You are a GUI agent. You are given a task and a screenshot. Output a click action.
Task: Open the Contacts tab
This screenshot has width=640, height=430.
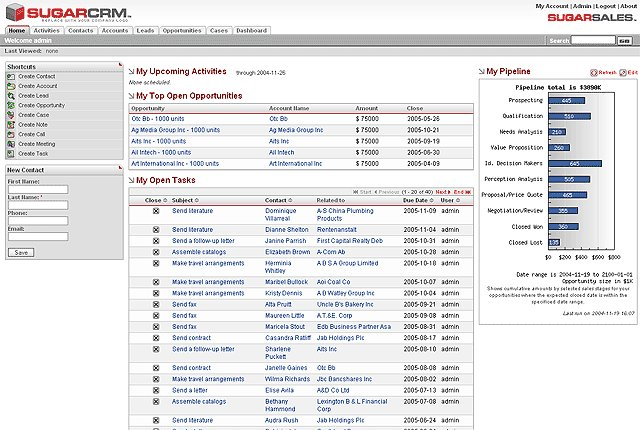click(80, 31)
